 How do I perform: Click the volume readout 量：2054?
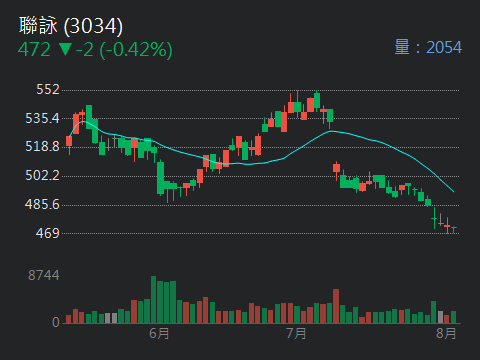coord(428,47)
